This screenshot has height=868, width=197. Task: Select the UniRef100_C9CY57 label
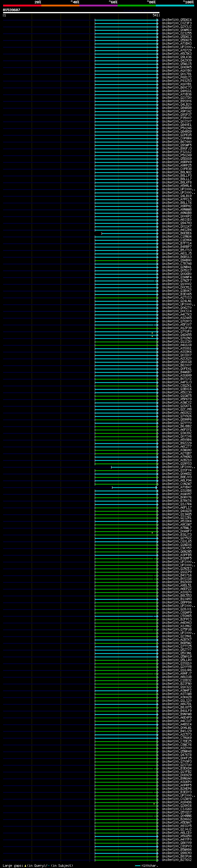(176, 548)
